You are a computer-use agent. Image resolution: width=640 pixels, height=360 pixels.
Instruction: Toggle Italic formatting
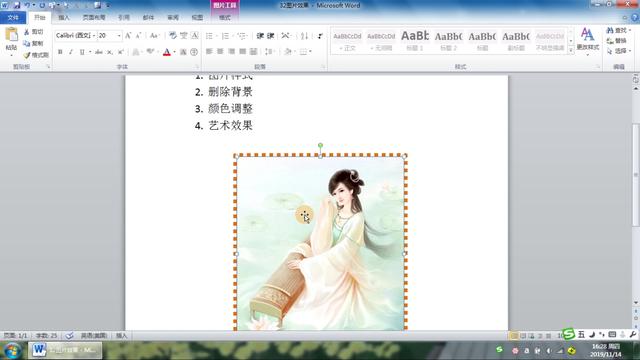click(71, 52)
